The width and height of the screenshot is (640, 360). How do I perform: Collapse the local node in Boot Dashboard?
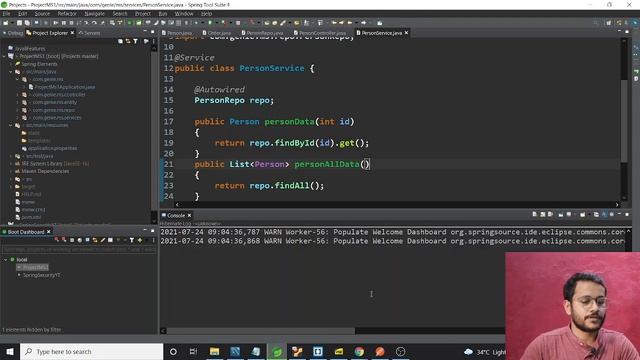tap(5, 260)
